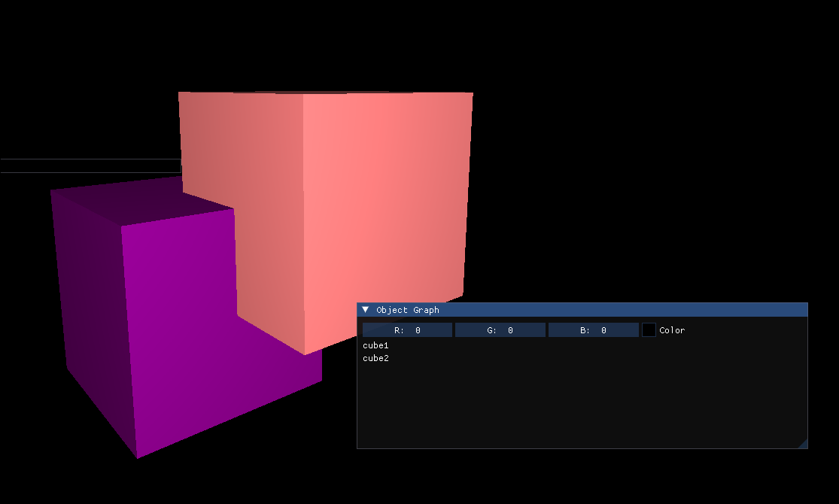
Task: Click the empty black viewport background
Action: coord(640,150)
